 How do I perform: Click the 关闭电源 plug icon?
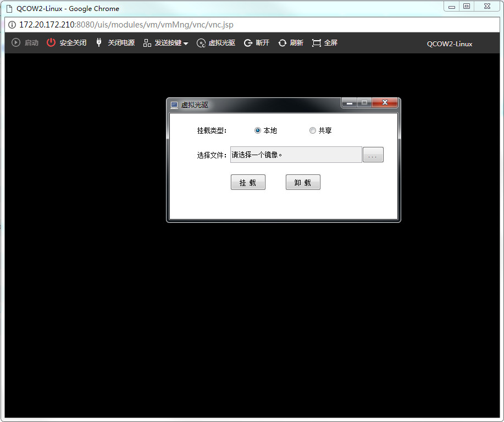pyautogui.click(x=99, y=42)
